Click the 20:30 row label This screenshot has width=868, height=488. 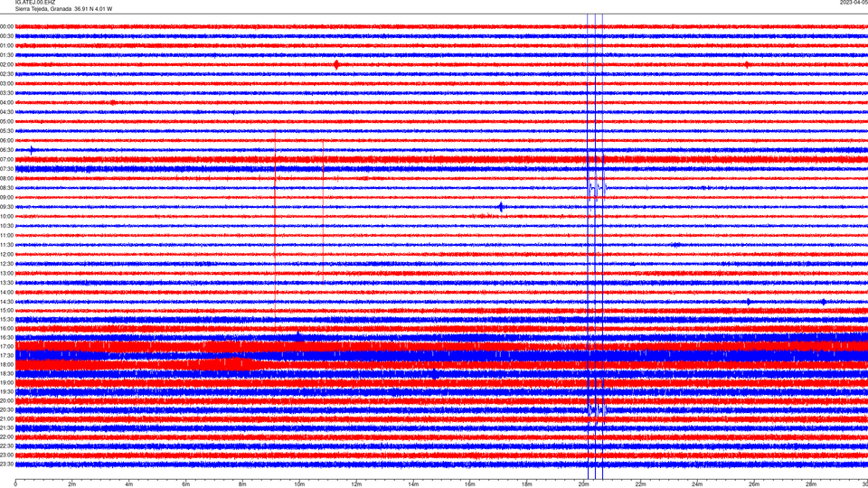click(6, 409)
